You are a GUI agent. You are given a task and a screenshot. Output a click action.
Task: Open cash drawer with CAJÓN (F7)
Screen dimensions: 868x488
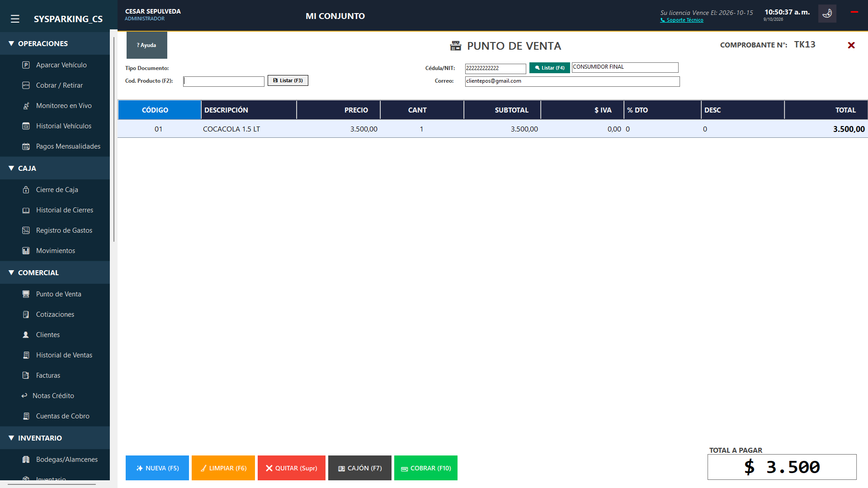point(360,468)
